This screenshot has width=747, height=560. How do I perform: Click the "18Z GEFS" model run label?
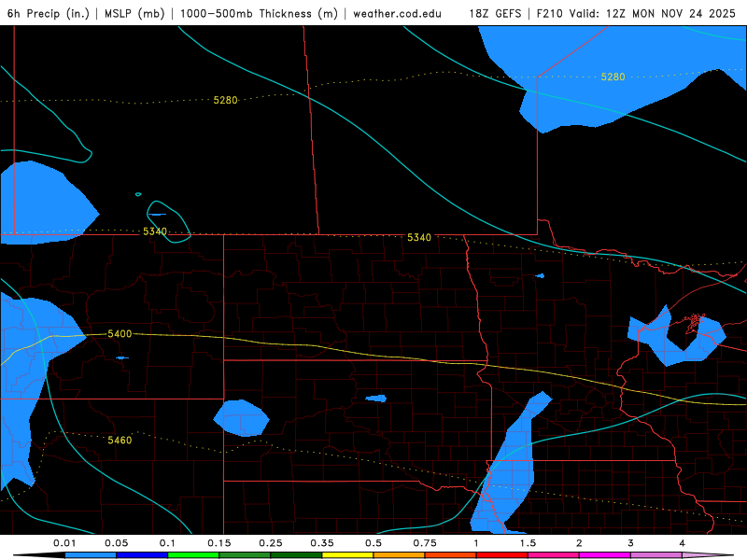(x=495, y=13)
